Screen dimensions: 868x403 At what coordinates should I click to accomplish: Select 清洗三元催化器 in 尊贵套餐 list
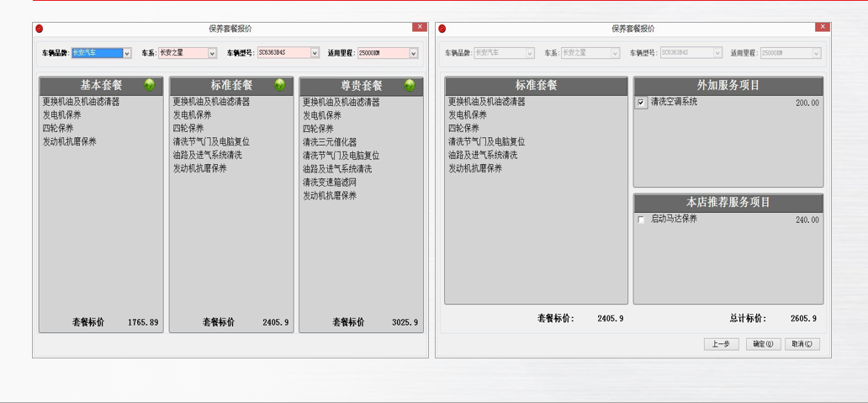click(x=330, y=142)
